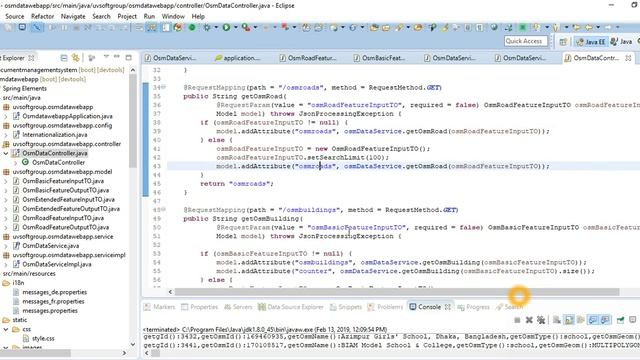Switch to the Java perspective
The image size is (640, 360).
(x=621, y=42)
